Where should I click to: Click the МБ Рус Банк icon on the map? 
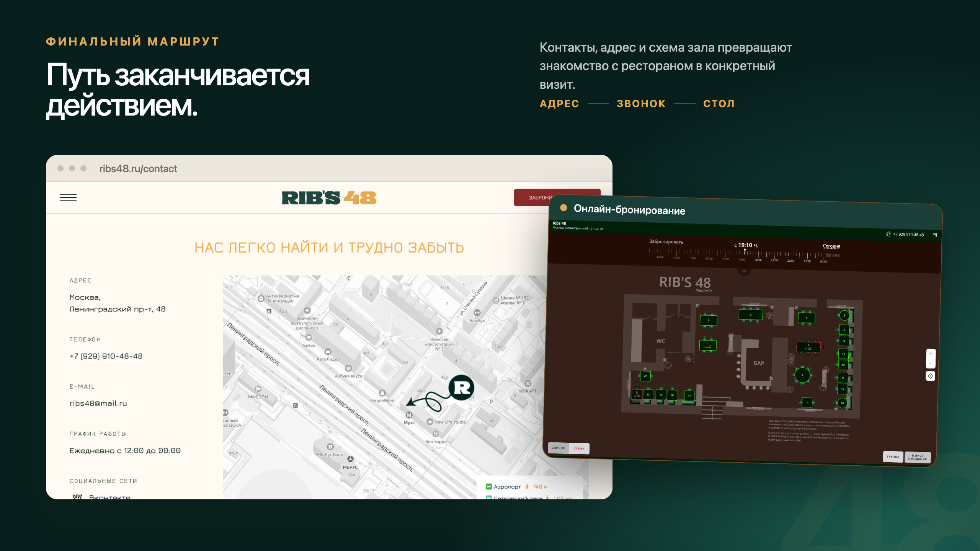coord(330,447)
